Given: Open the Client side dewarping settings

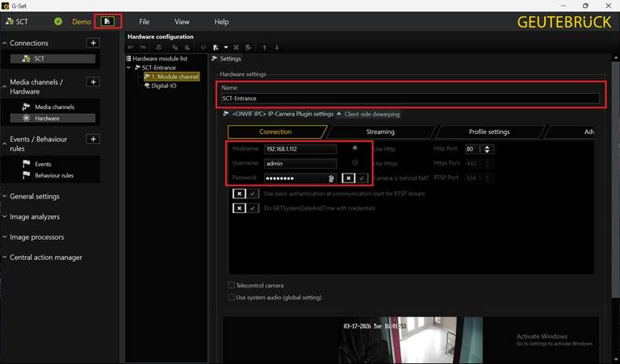Looking at the screenshot, I should pos(368,114).
